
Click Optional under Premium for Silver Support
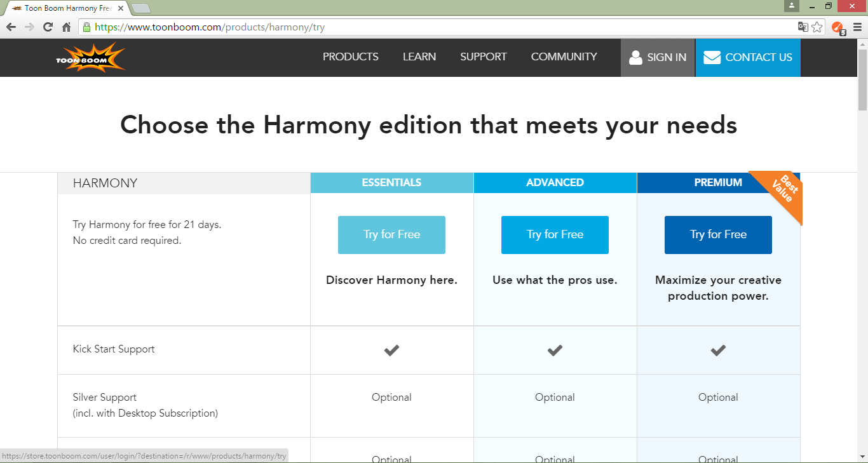click(718, 398)
